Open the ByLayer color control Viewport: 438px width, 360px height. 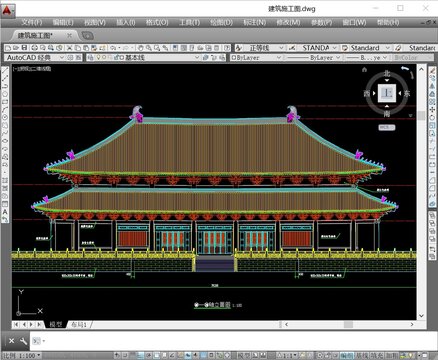(x=256, y=58)
